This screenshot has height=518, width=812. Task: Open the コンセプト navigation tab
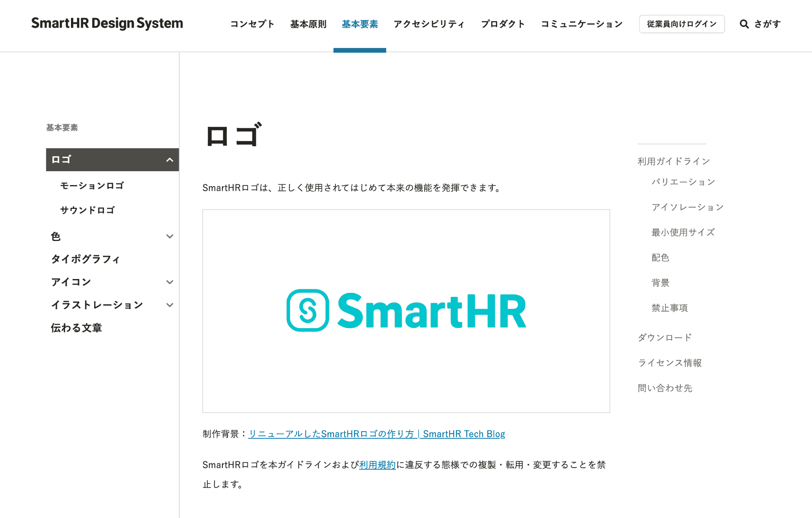pos(252,24)
